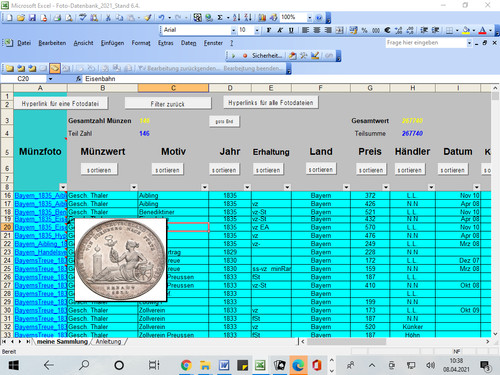Open Word from the Windows taskbar

[224, 365]
